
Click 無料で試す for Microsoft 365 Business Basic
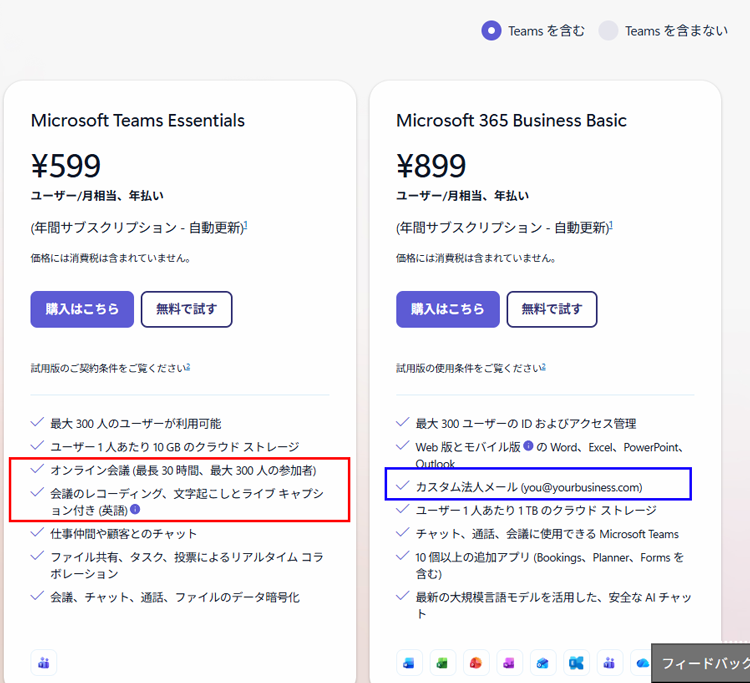(552, 309)
